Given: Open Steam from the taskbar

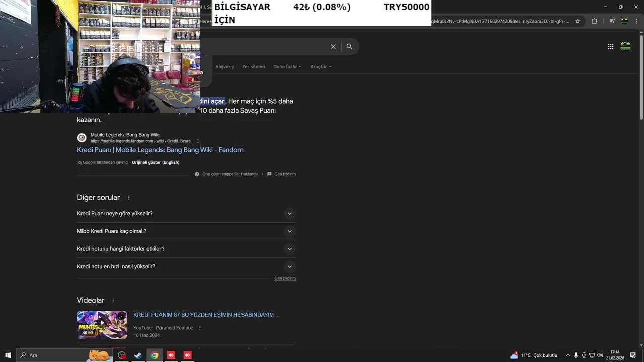Looking at the screenshot, I should 137,355.
